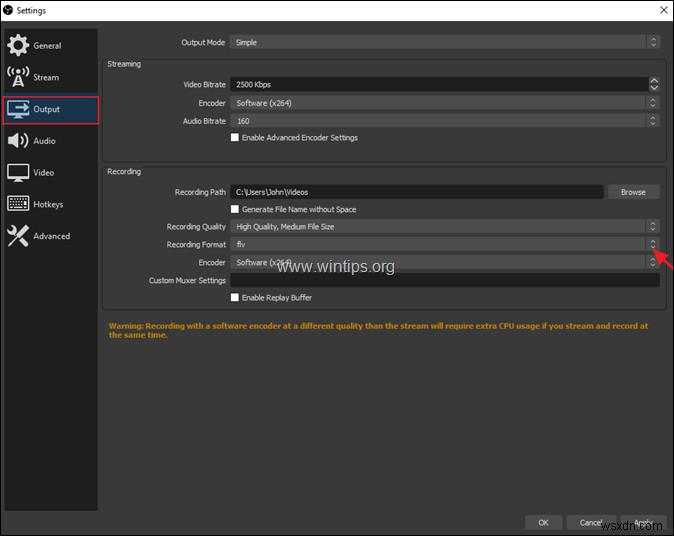Screen dimensions: 674x536
Task: Toggle Generate File Name without Space
Action: pos(235,209)
